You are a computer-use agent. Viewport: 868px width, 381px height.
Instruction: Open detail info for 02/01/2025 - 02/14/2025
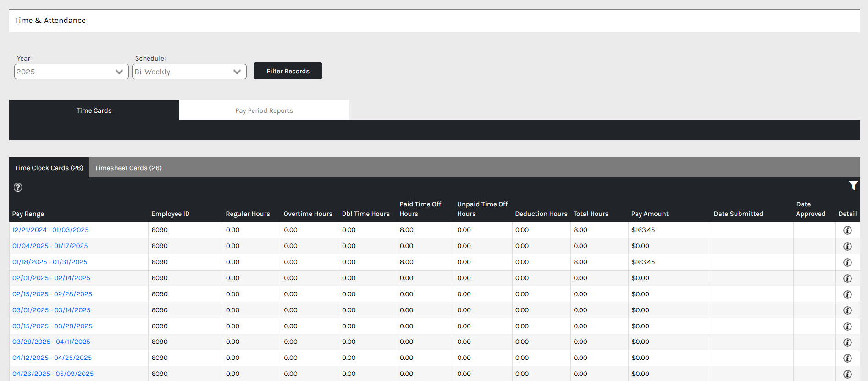tap(847, 278)
